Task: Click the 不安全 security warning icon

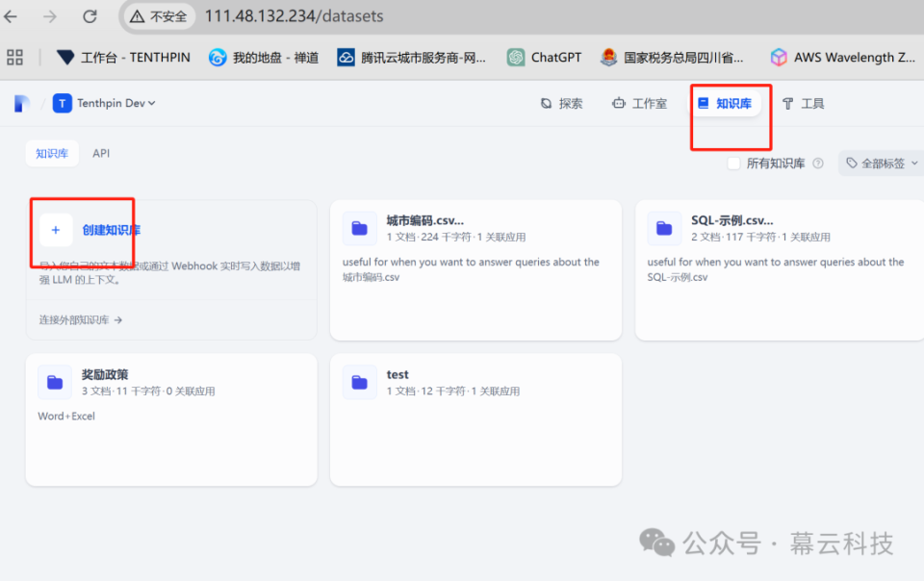Action: [140, 15]
